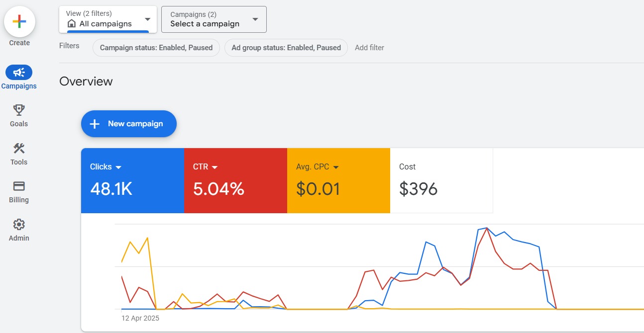Click the Create plus icon

[19, 22]
